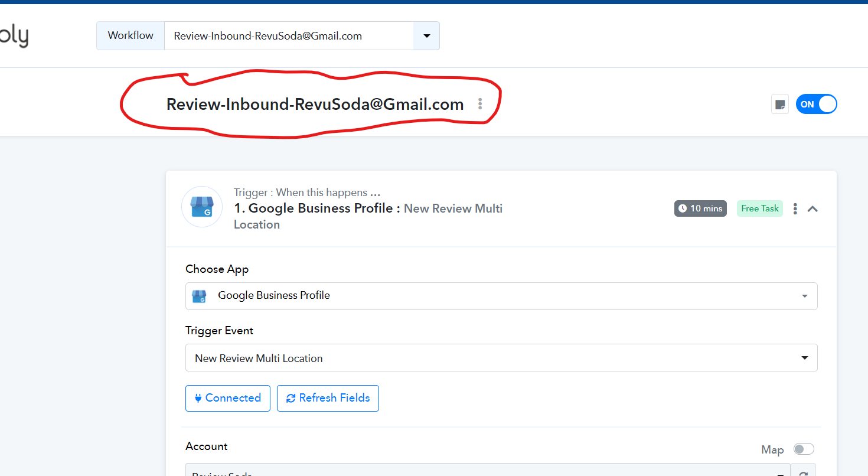
Task: Click the Workflow label
Action: click(130, 35)
